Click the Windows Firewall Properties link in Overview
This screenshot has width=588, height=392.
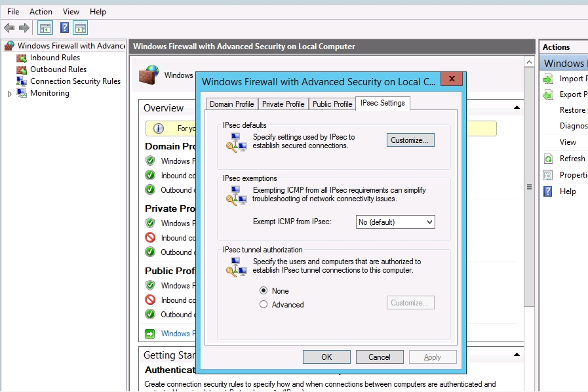[178, 334]
